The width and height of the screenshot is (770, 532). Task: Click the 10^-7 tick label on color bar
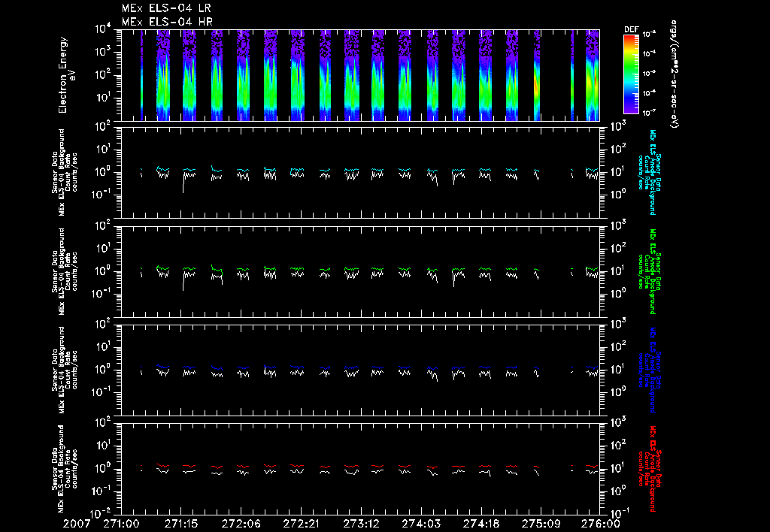[x=649, y=113]
